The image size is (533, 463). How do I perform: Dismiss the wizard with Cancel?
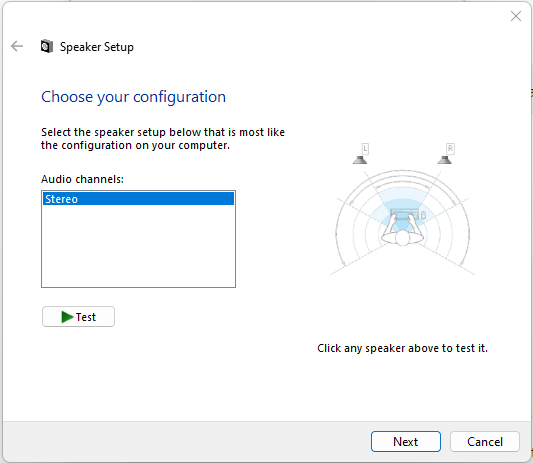[x=485, y=442]
